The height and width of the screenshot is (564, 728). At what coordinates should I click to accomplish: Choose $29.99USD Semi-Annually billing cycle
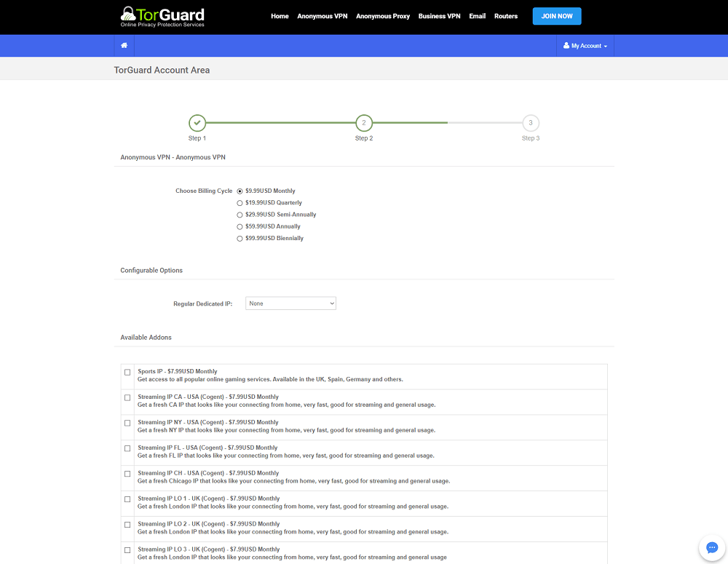click(x=240, y=215)
